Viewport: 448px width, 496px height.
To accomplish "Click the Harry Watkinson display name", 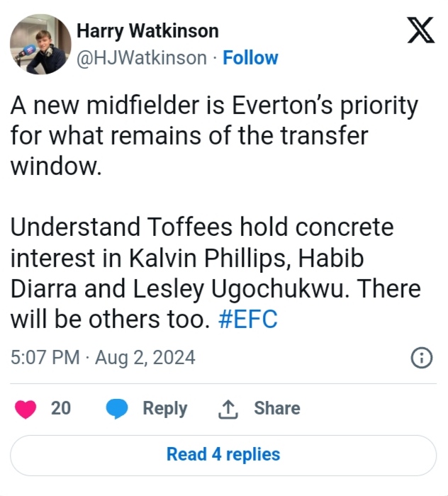I will 147,30.
